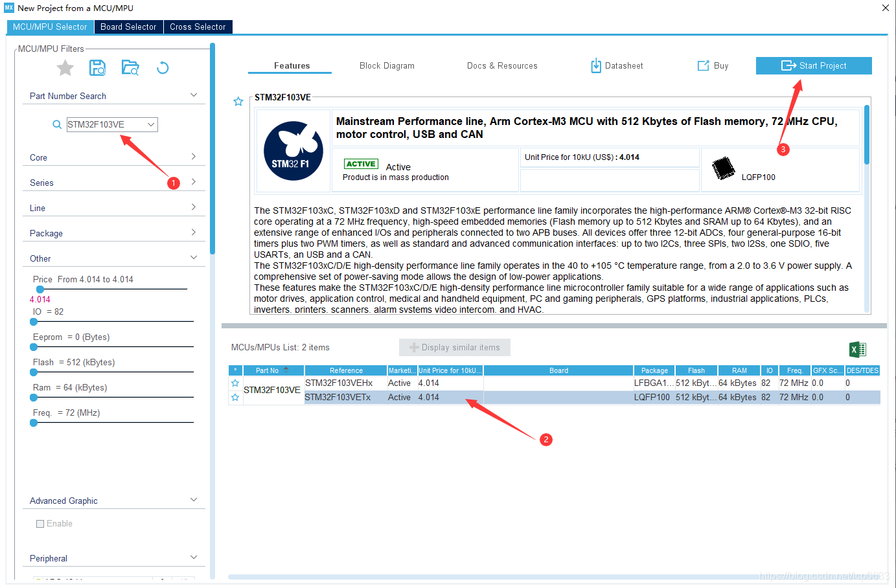896x588 pixels.
Task: Star the STM32F103VETx row
Action: pos(235,398)
